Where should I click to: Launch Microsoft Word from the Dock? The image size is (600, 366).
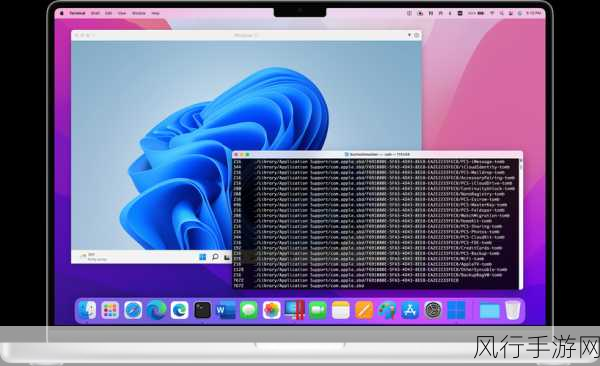click(x=225, y=310)
